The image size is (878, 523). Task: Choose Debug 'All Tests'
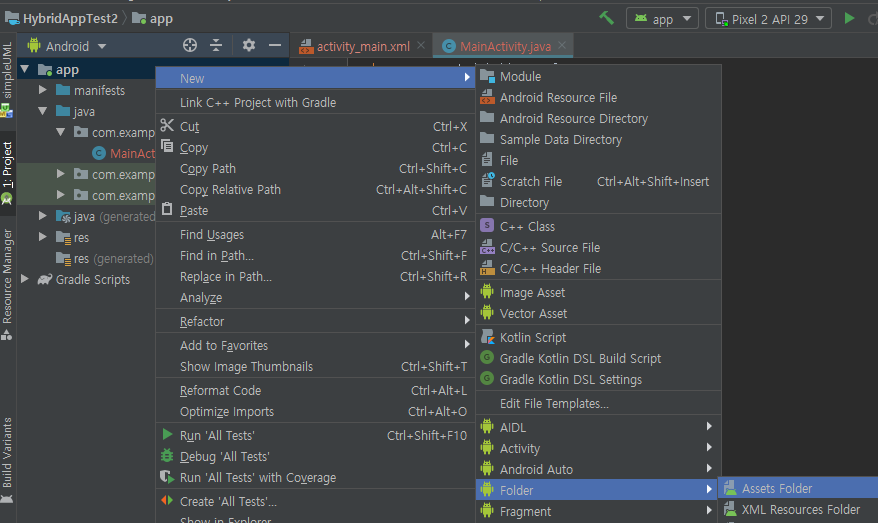click(315, 456)
